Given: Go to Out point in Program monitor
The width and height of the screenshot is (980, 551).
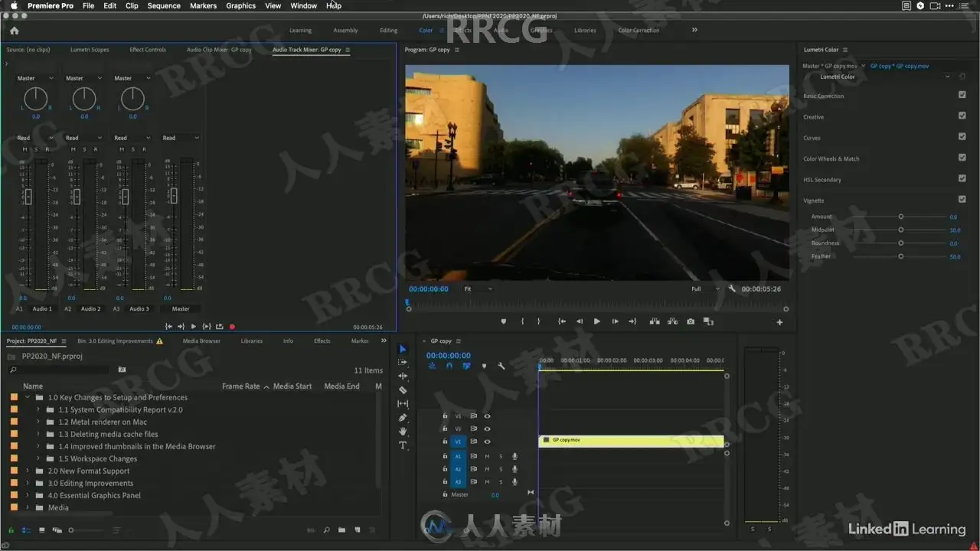Looking at the screenshot, I should click(632, 321).
